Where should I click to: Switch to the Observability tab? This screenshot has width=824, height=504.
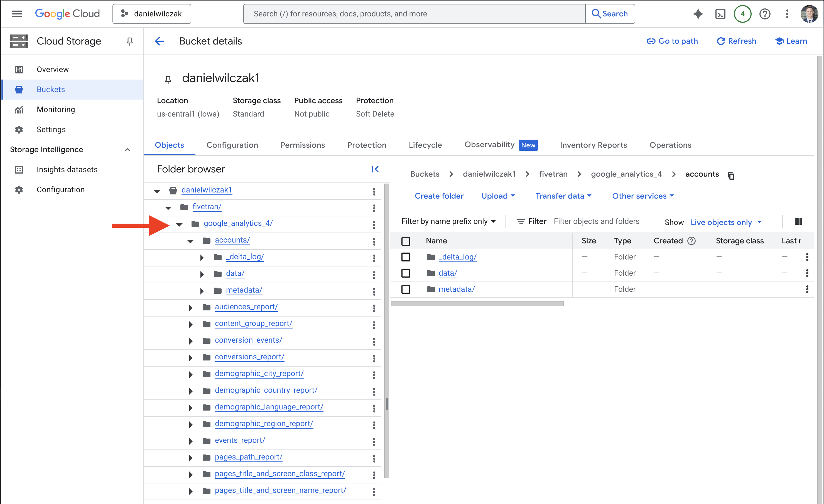click(x=501, y=145)
